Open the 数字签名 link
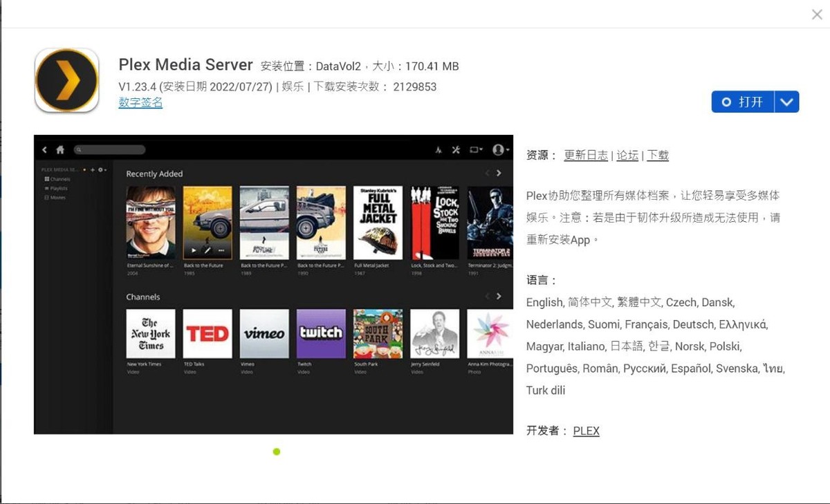Viewport: 830px width, 504px height. coord(140,102)
